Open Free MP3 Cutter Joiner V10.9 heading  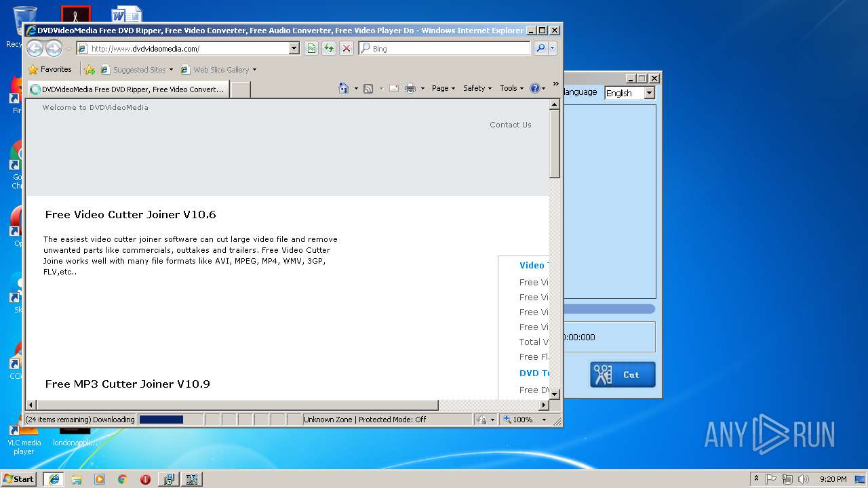(x=127, y=384)
